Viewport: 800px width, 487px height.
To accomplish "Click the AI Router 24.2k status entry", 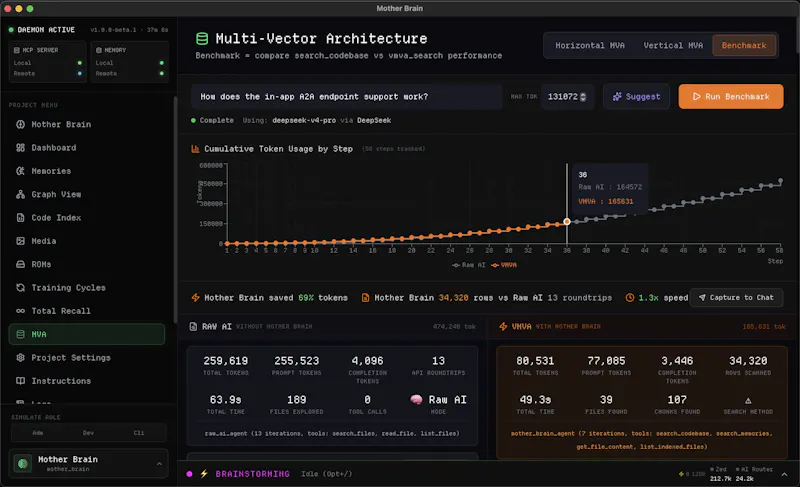I will (754, 474).
